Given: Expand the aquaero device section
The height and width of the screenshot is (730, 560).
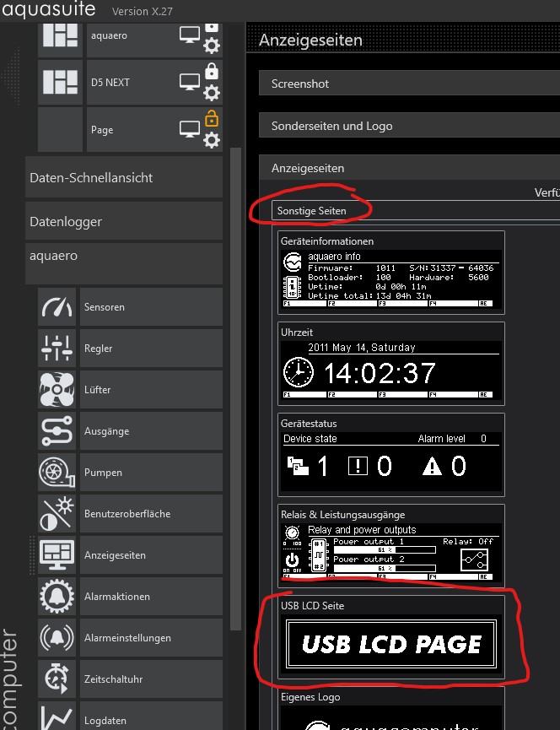Looking at the screenshot, I should coord(124,263).
